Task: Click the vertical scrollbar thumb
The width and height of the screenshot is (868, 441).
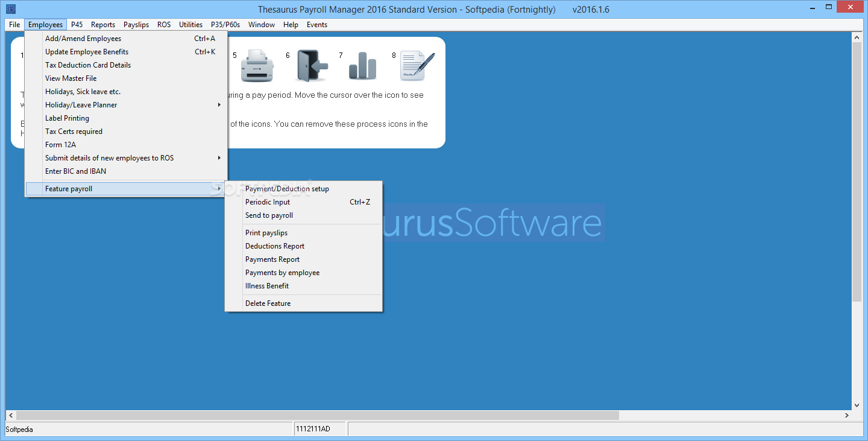Action: click(857, 172)
